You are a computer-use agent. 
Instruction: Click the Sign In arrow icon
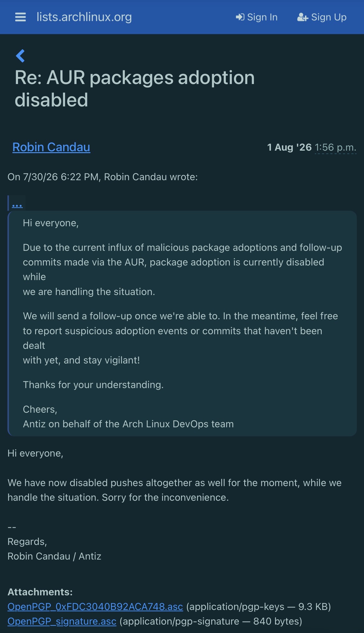click(x=240, y=17)
